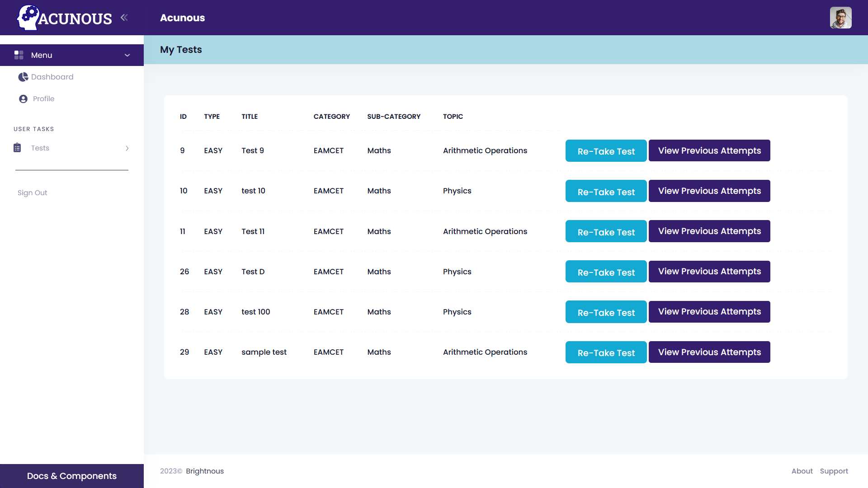Click the Menu grid icon
This screenshot has width=868, height=488.
tap(19, 55)
